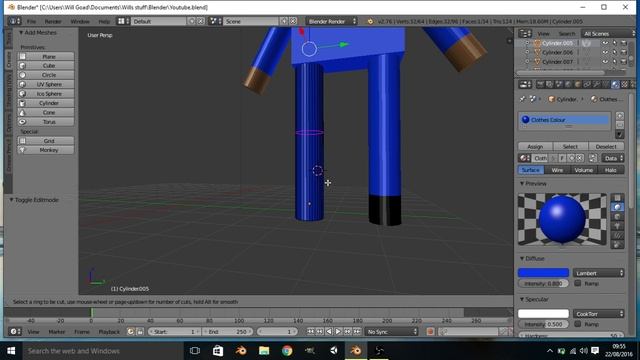Open the Texture properties tab
Viewport: 640px width, 360px height.
point(624,84)
